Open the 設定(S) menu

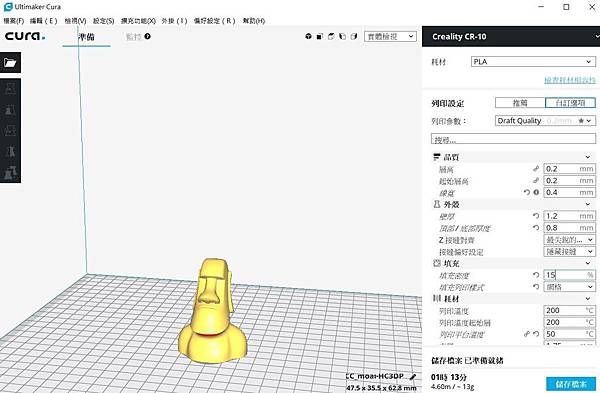103,21
